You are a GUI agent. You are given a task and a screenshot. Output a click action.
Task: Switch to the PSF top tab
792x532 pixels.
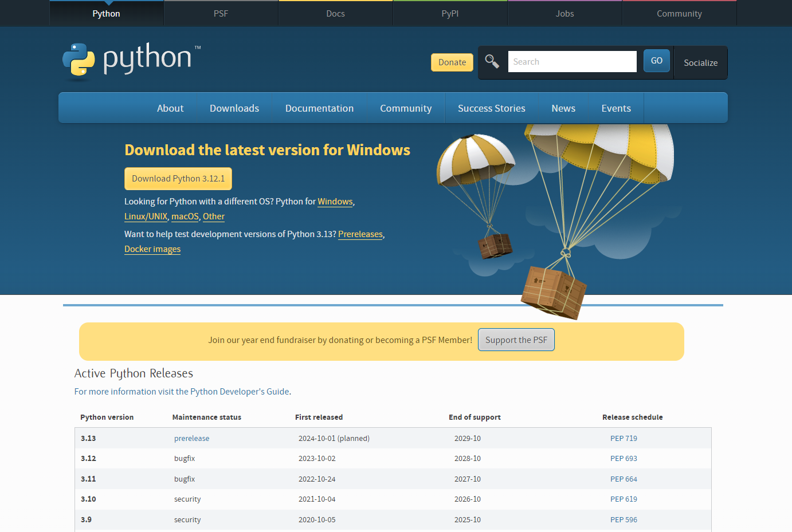click(221, 13)
